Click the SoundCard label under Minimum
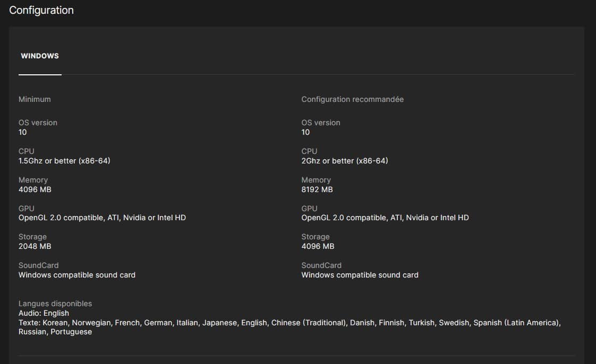This screenshot has width=596, height=364. (38, 265)
